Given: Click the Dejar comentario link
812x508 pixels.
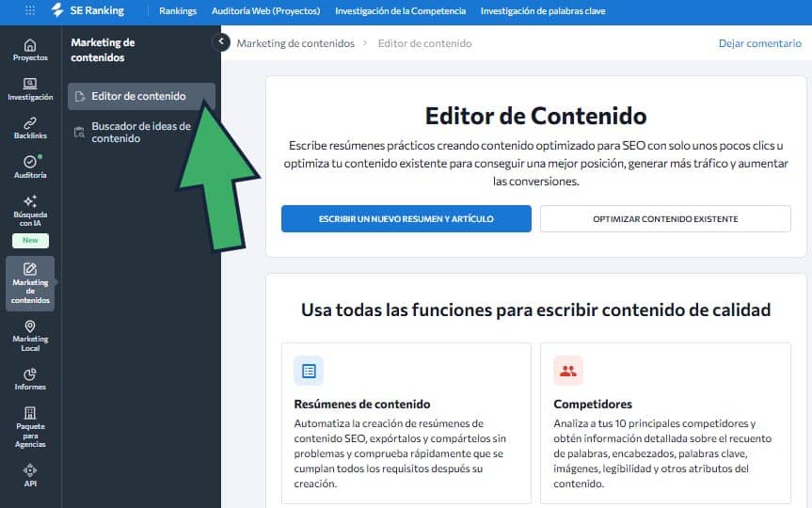Looking at the screenshot, I should (759, 43).
